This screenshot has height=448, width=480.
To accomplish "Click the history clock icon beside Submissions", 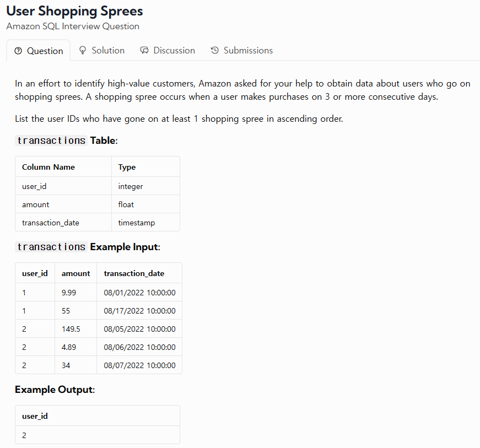I will click(x=214, y=50).
